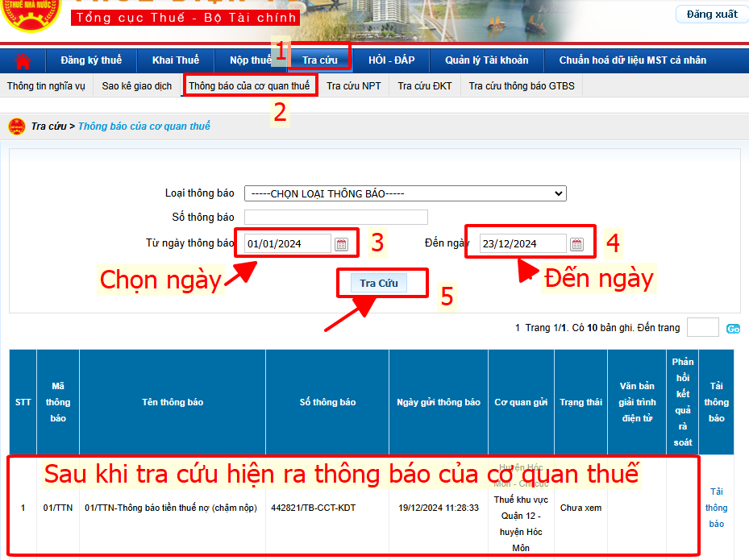This screenshot has width=749, height=560.
Task: Open the "Từ ngày thông báo" calendar picker icon
Action: click(342, 243)
